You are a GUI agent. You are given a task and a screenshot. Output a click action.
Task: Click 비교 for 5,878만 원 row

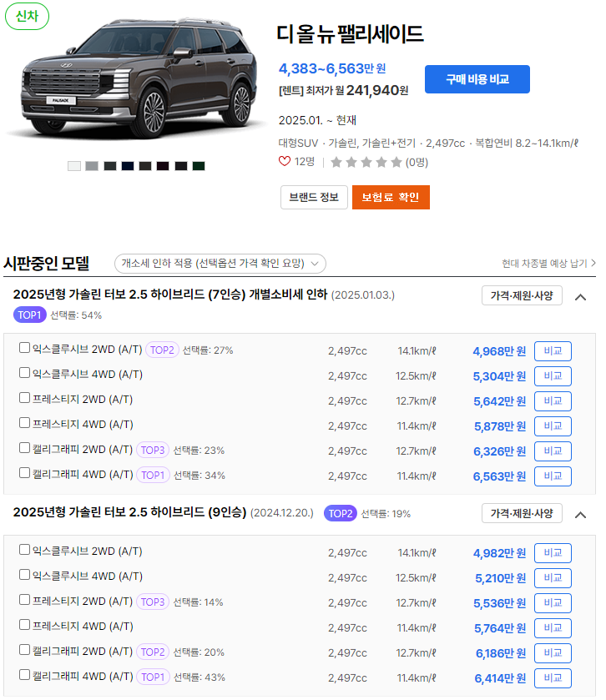553,426
